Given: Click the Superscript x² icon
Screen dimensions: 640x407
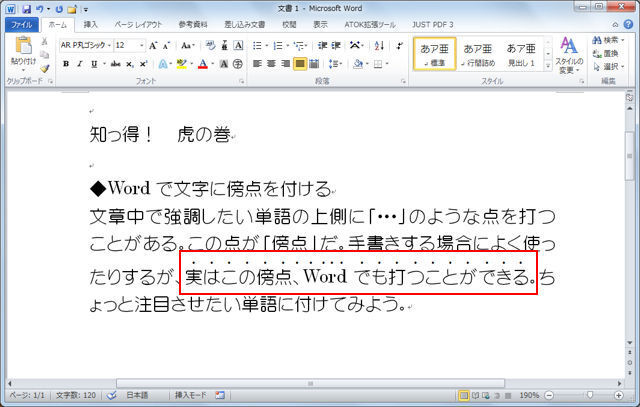Looking at the screenshot, I should pyautogui.click(x=143, y=64).
